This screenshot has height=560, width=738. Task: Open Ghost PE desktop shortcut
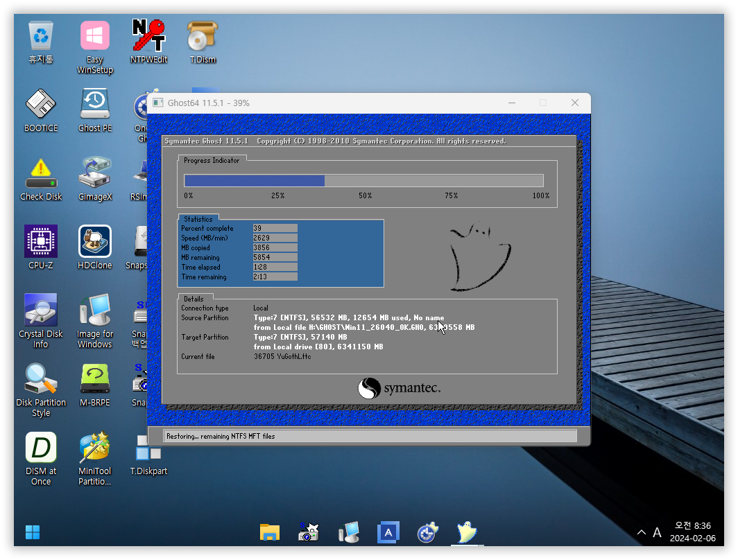click(x=94, y=111)
